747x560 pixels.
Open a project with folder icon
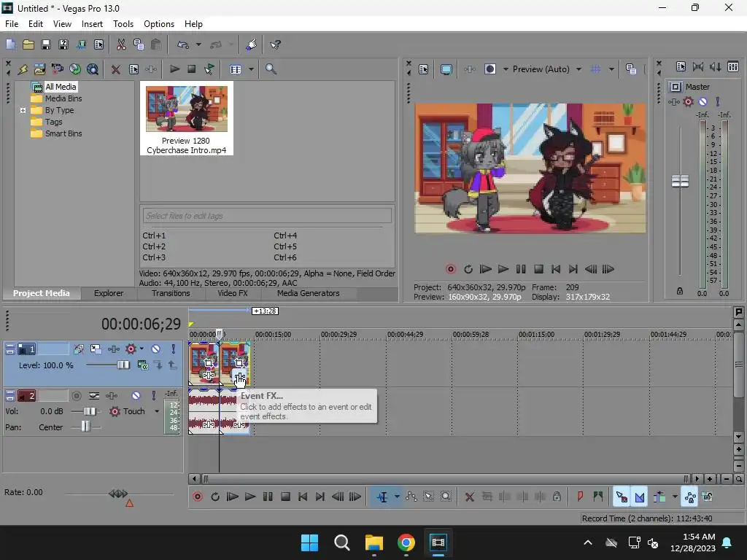coord(28,44)
